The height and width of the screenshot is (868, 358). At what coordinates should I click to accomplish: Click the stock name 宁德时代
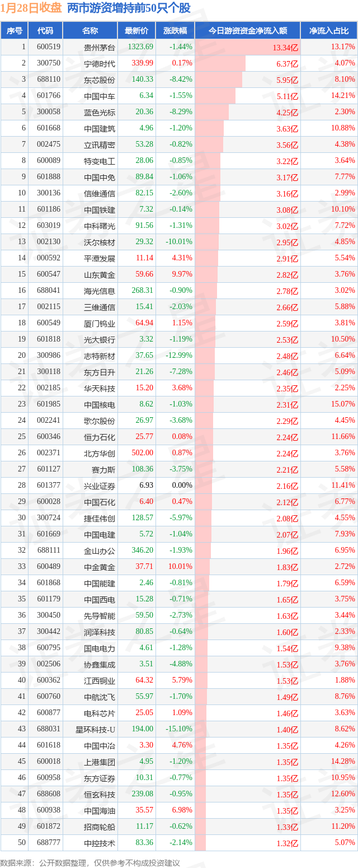[x=100, y=64]
